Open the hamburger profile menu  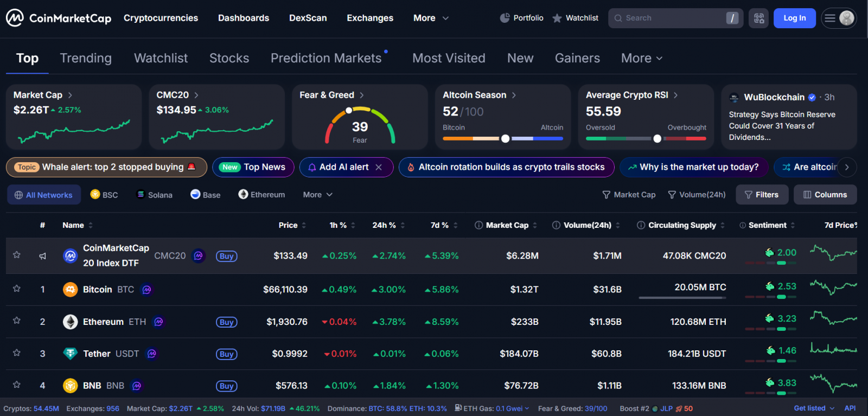pyautogui.click(x=839, y=18)
